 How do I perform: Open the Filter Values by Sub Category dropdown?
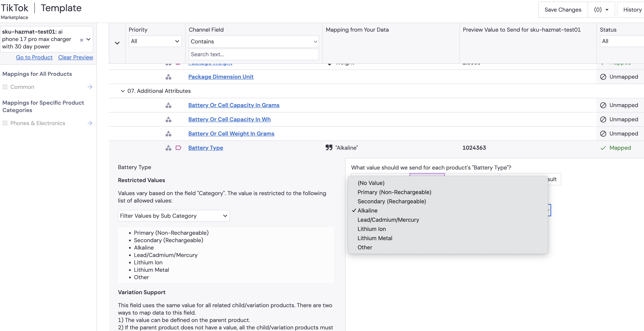[x=174, y=216]
